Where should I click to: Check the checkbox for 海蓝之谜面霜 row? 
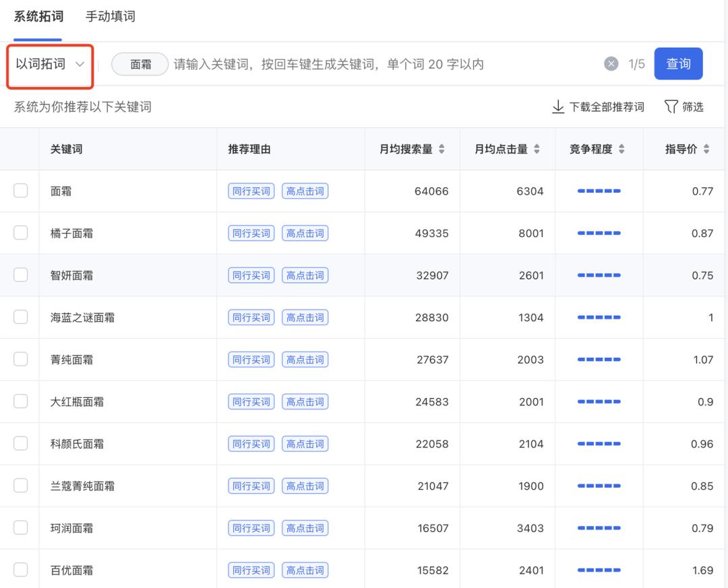20,317
